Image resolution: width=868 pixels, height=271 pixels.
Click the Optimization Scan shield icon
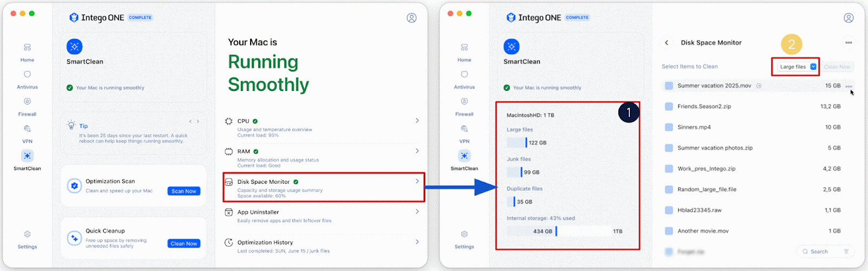(74, 186)
